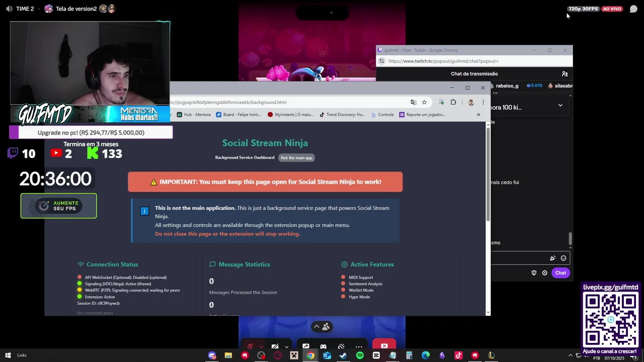The height and width of the screenshot is (362, 644).
Task: Click the rabeloo_g chat leaderboard name
Action: [507, 86]
